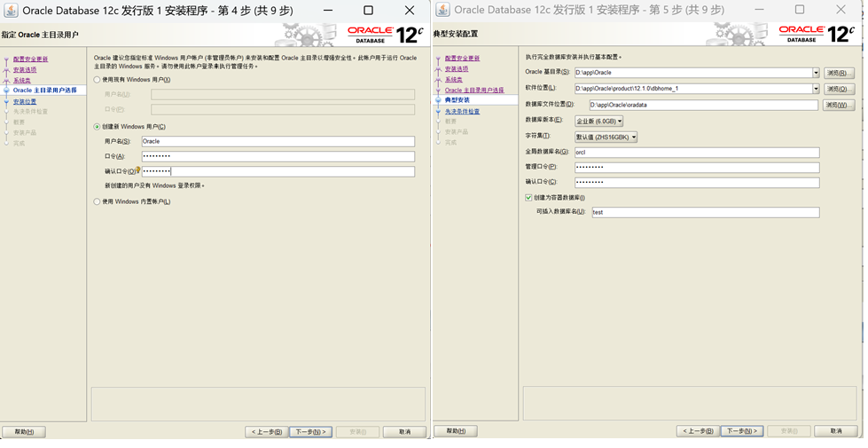Click 上一步(B) button in step 4 window
868x448 pixels.
coord(267,432)
